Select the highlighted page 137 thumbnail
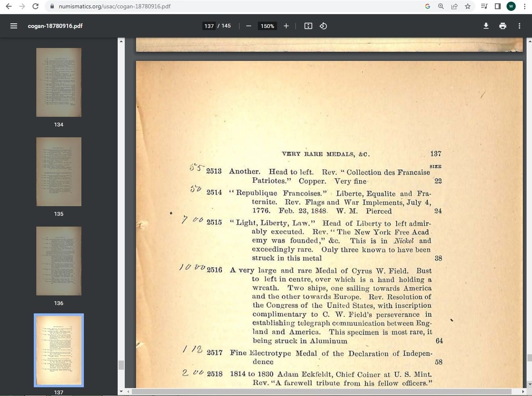 point(59,350)
